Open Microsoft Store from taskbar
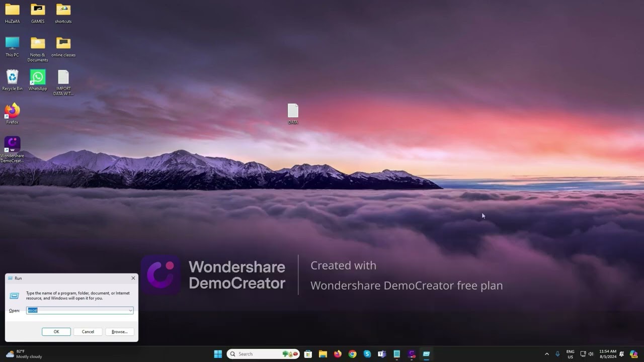This screenshot has width=644, height=362. (308, 354)
